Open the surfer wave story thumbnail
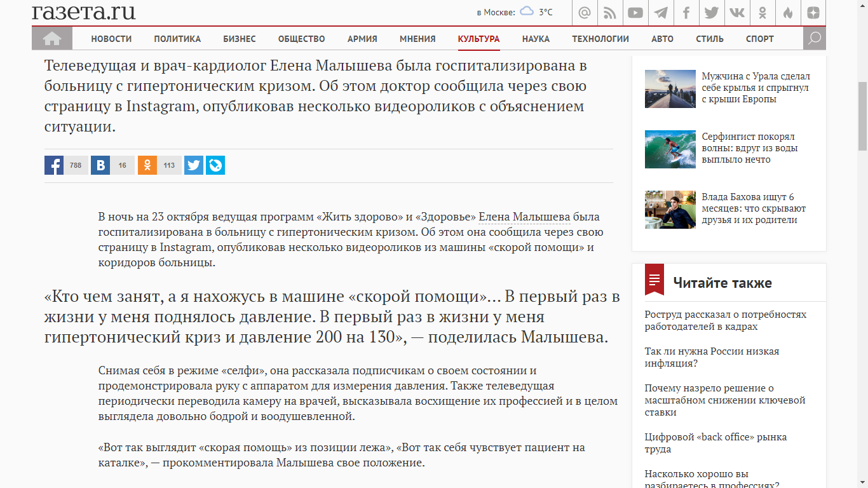Image resolution: width=868 pixels, height=488 pixels. pyautogui.click(x=670, y=149)
